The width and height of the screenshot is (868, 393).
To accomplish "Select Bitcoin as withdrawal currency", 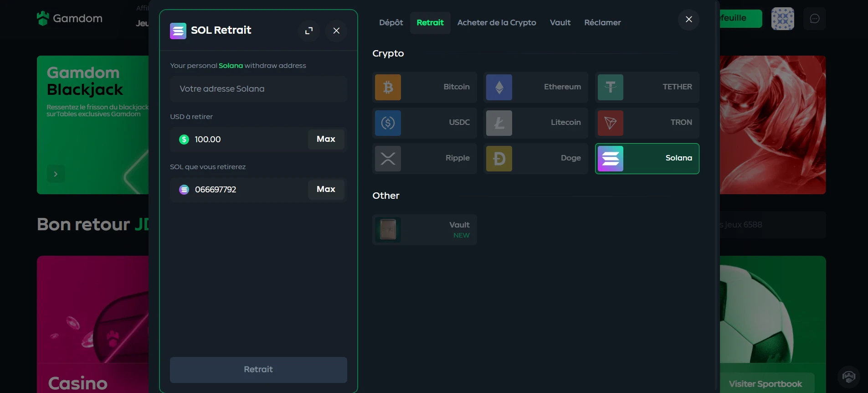I will tap(424, 87).
